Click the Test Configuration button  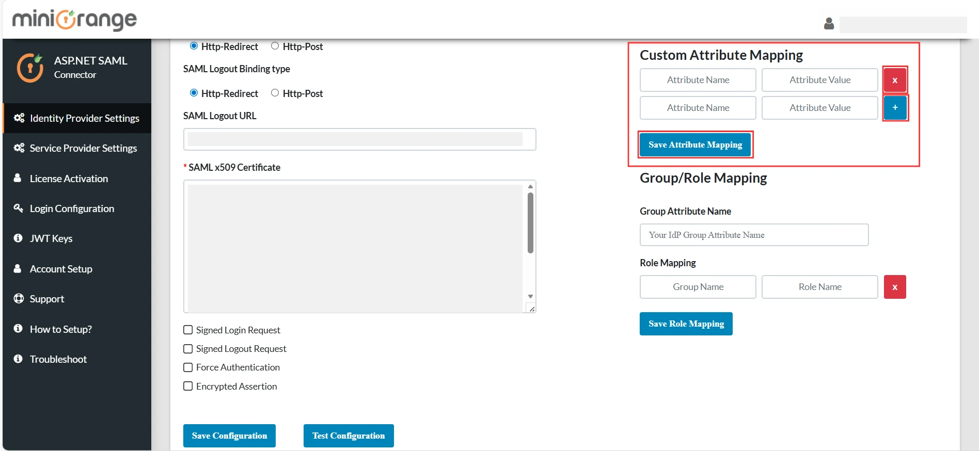(348, 436)
